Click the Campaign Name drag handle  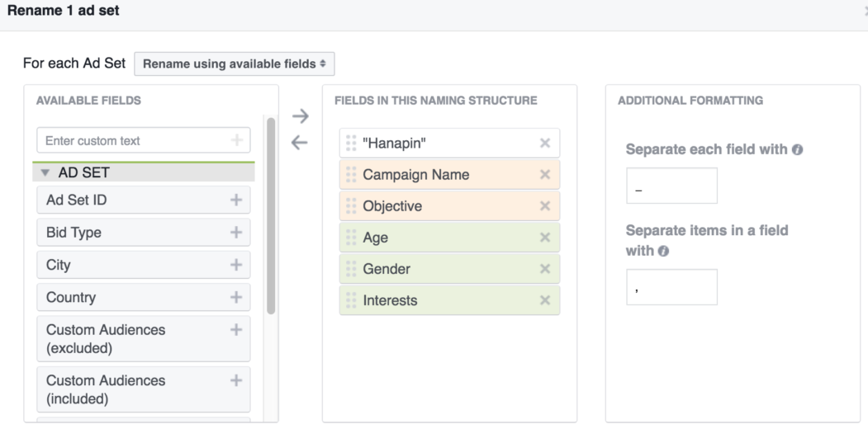[351, 175]
